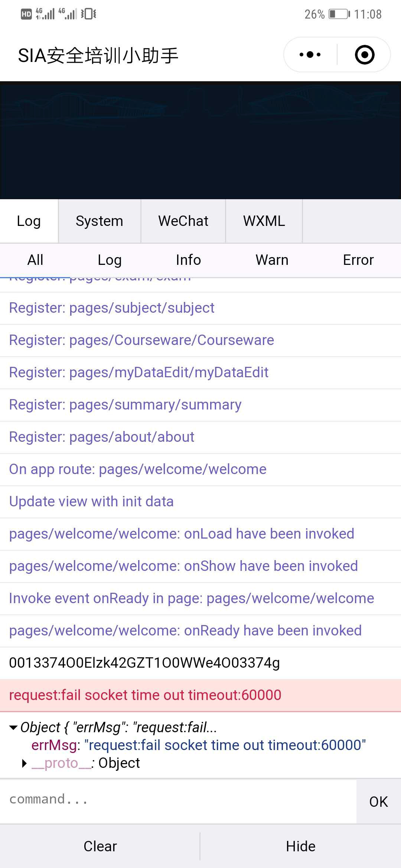Switch to the System tab
The height and width of the screenshot is (868, 401).
point(99,221)
